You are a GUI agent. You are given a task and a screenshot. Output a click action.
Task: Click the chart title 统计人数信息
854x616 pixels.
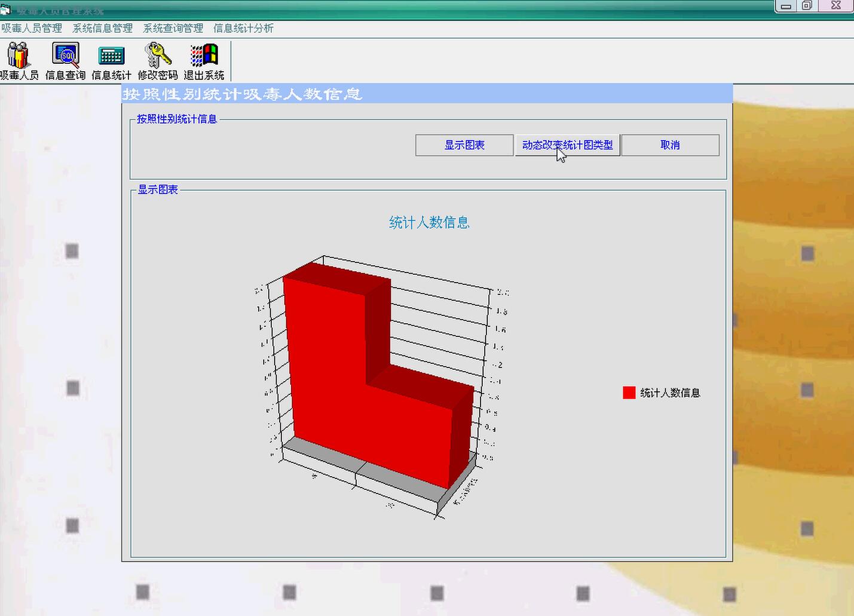pyautogui.click(x=429, y=223)
